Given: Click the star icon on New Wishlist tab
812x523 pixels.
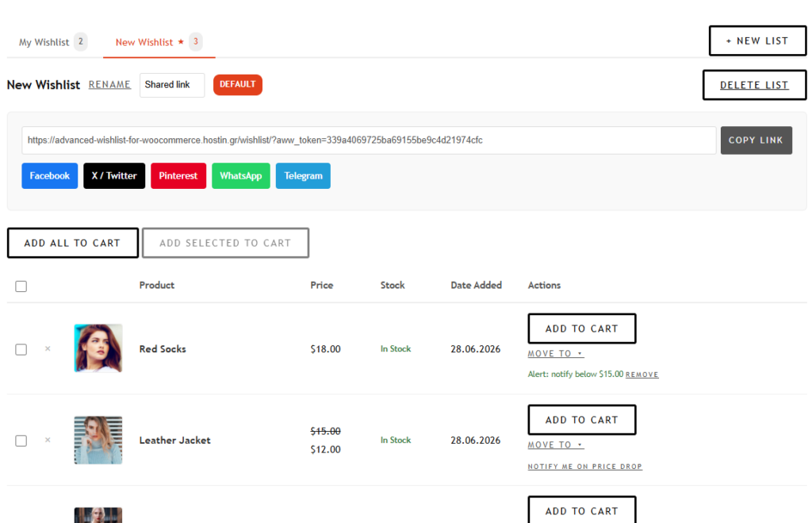Looking at the screenshot, I should 181,41.
